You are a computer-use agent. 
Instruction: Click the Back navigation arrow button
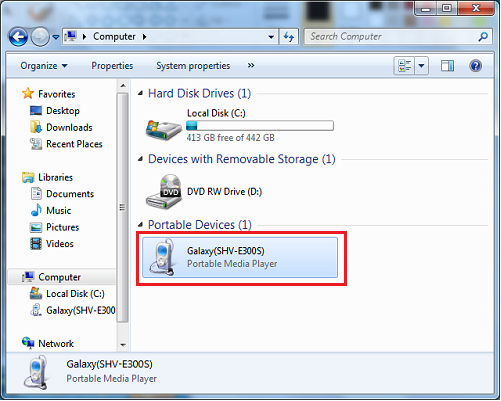18,37
